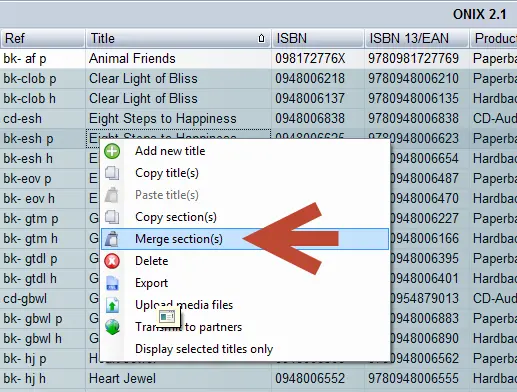Click the red Delete cross icon

pyautogui.click(x=112, y=261)
